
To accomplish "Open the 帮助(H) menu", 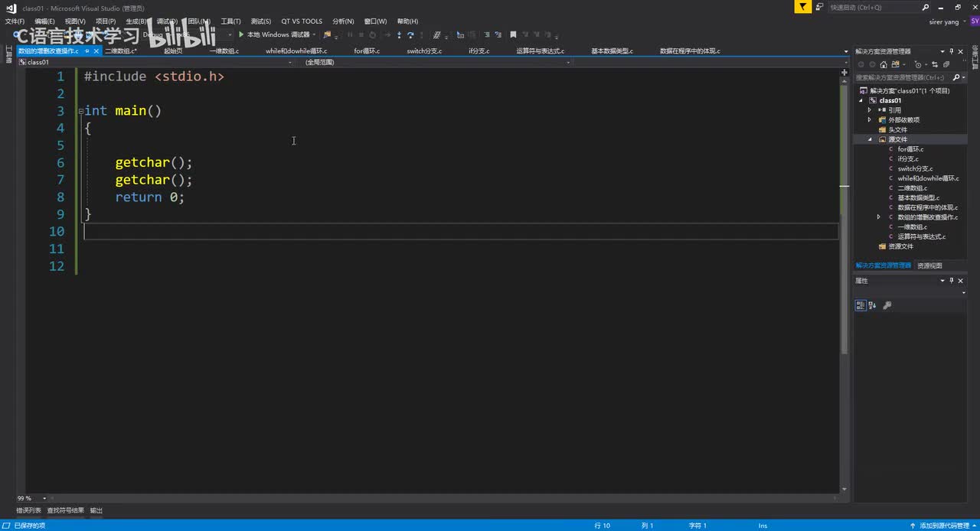I will 407,21.
